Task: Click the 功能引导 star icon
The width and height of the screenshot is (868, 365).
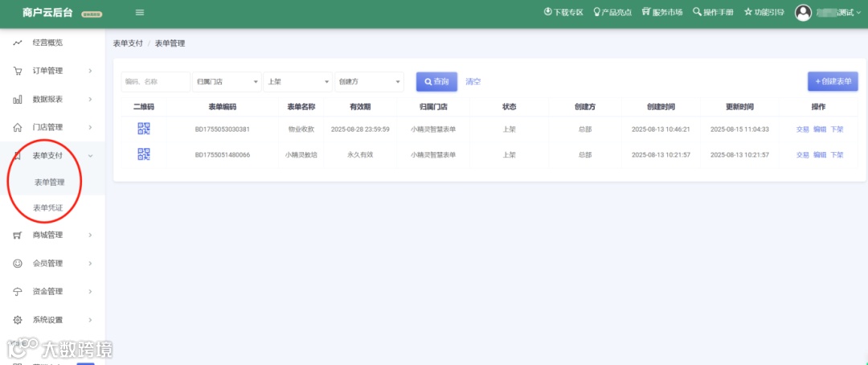Action: pyautogui.click(x=748, y=11)
